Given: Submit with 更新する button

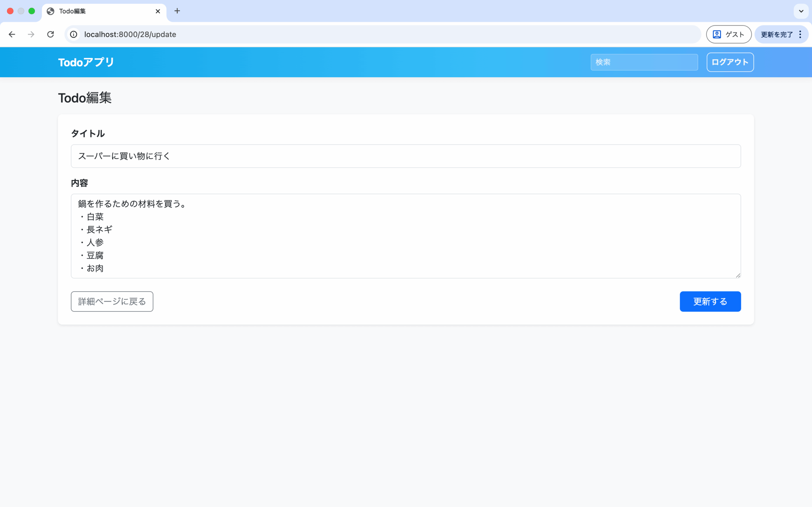Looking at the screenshot, I should [710, 301].
